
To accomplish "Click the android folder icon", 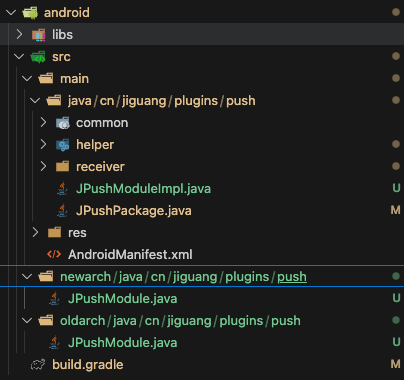I will [x=30, y=13].
